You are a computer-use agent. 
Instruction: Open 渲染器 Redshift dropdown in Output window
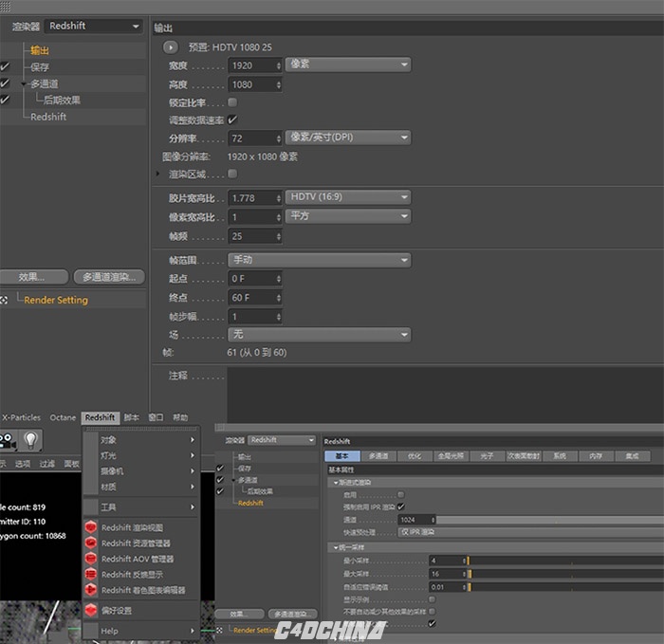pyautogui.click(x=94, y=26)
